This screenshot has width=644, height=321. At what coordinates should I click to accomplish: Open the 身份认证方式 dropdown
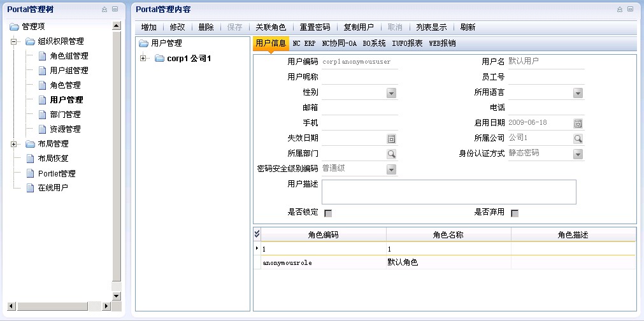[x=578, y=154]
